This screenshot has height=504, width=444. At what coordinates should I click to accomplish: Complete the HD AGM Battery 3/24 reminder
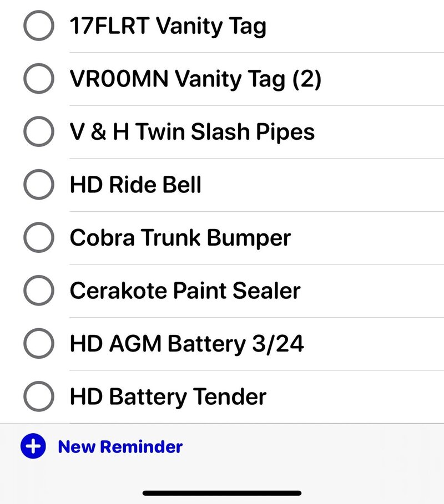pos(39,343)
